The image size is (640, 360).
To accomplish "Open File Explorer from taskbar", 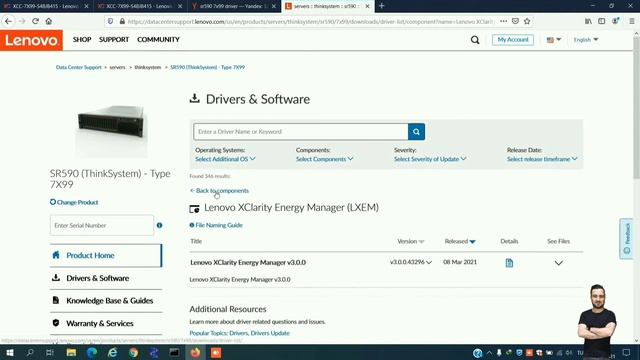I will point(71,353).
